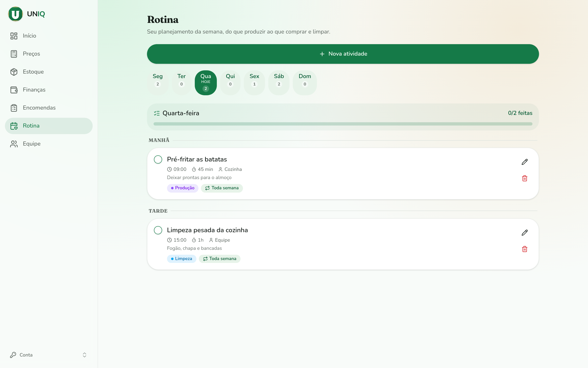Go to Equipe in sidebar
Screen dimensions: 588x368
pos(49,144)
